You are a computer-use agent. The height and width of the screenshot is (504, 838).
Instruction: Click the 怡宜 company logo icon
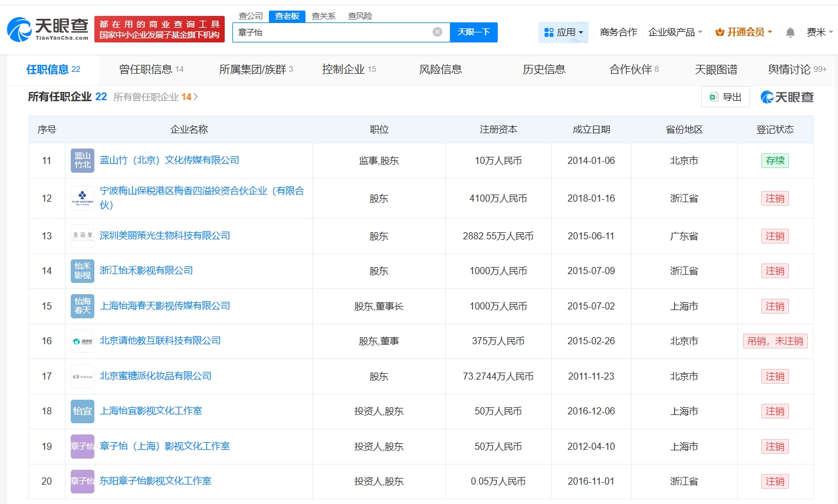(x=83, y=411)
